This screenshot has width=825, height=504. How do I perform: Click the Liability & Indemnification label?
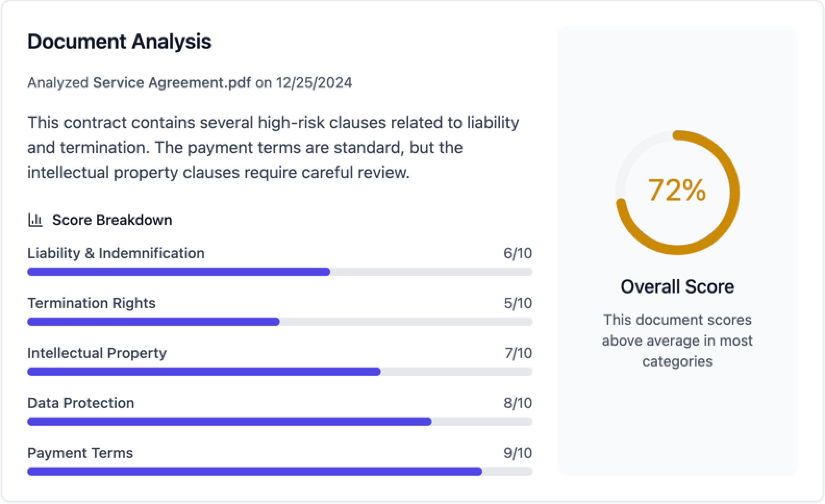(x=116, y=253)
